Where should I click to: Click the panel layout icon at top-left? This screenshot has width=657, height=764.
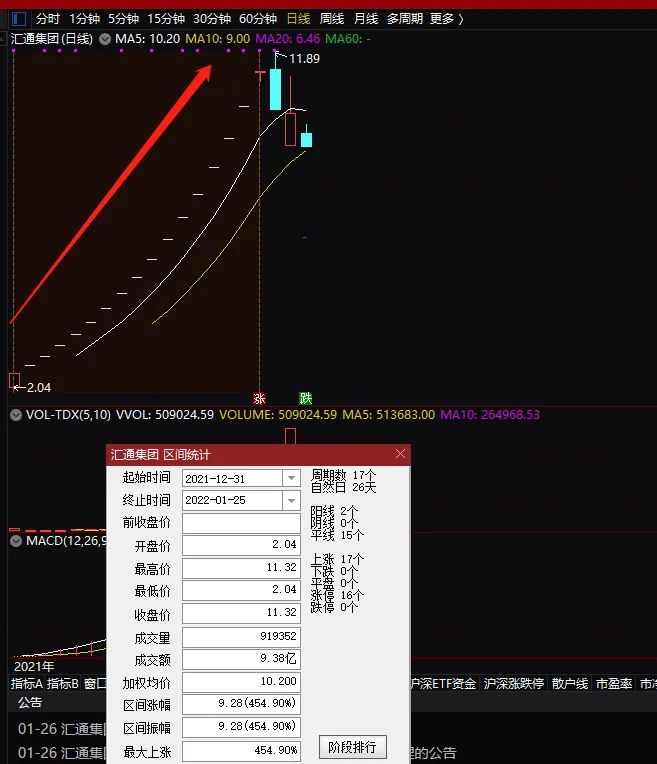tap(19, 18)
